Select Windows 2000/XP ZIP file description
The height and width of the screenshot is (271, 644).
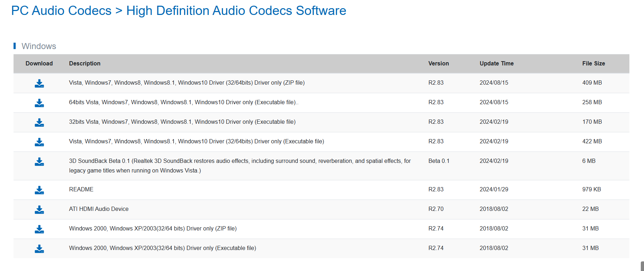[153, 228]
